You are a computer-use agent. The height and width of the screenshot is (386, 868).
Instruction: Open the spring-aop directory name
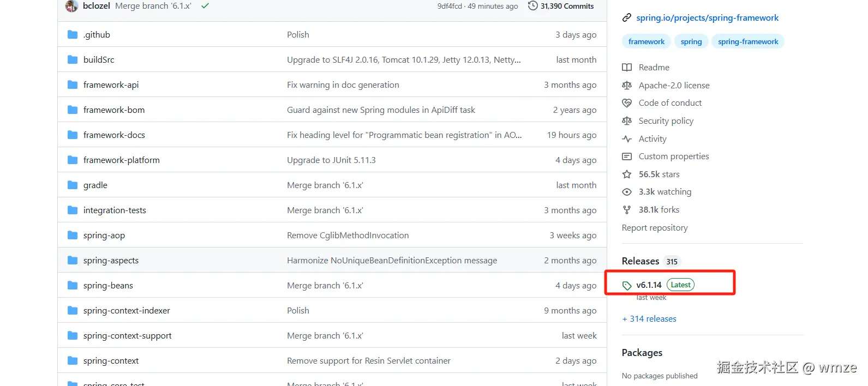[104, 235]
